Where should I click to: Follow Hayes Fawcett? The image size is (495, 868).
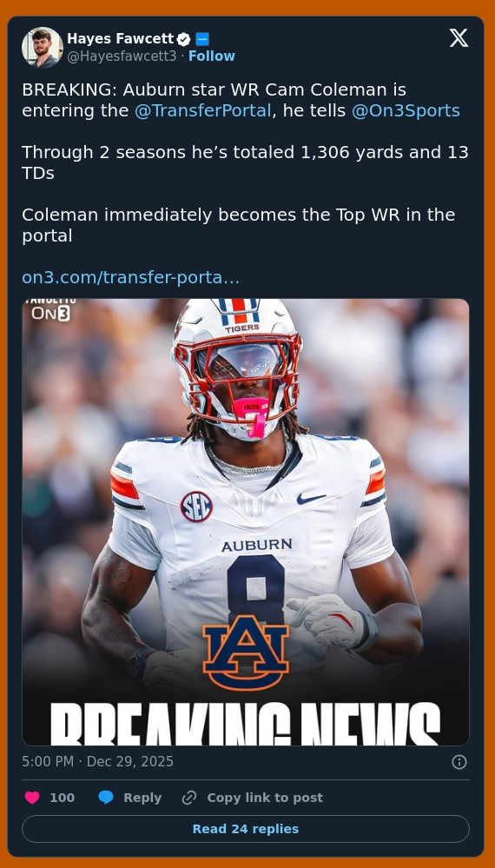tap(212, 56)
